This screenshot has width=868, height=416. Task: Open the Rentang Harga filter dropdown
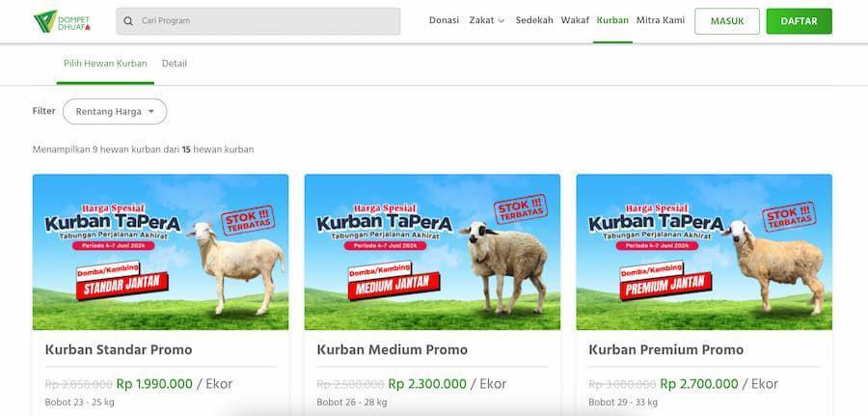(115, 111)
